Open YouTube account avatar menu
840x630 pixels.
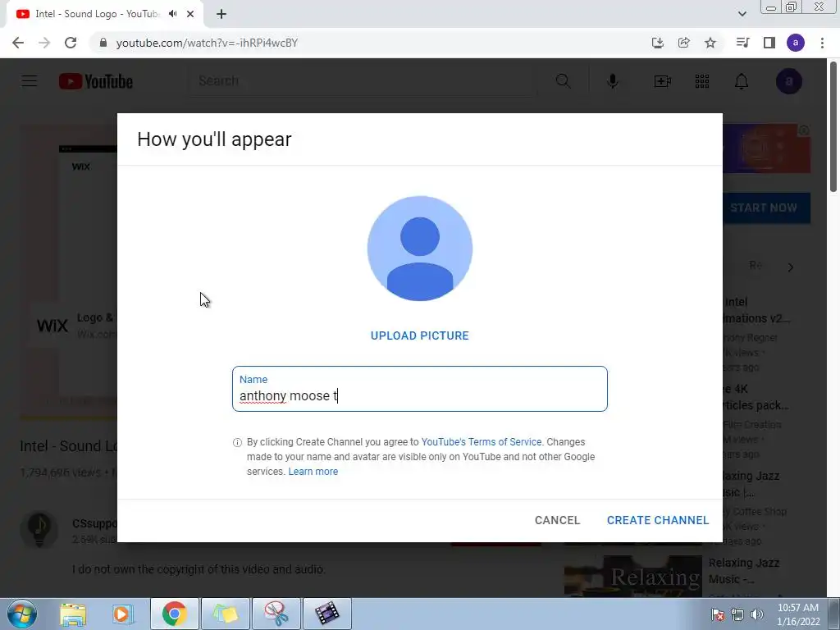[788, 81]
